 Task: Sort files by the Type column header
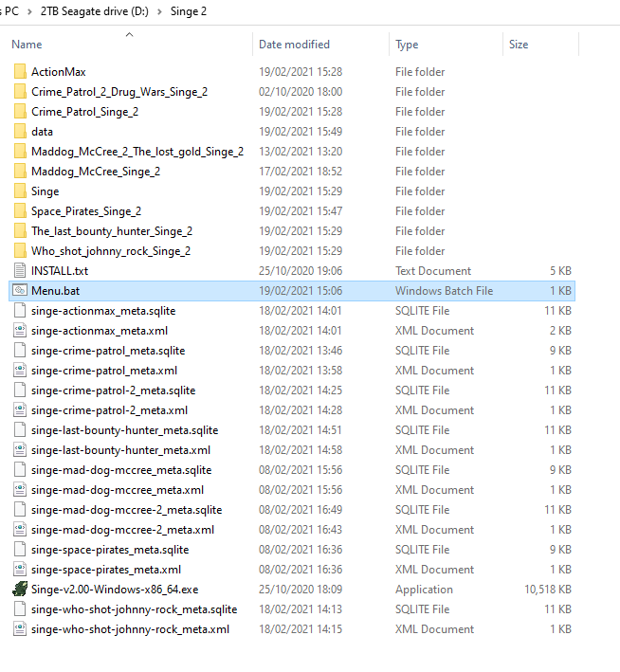pos(407,45)
